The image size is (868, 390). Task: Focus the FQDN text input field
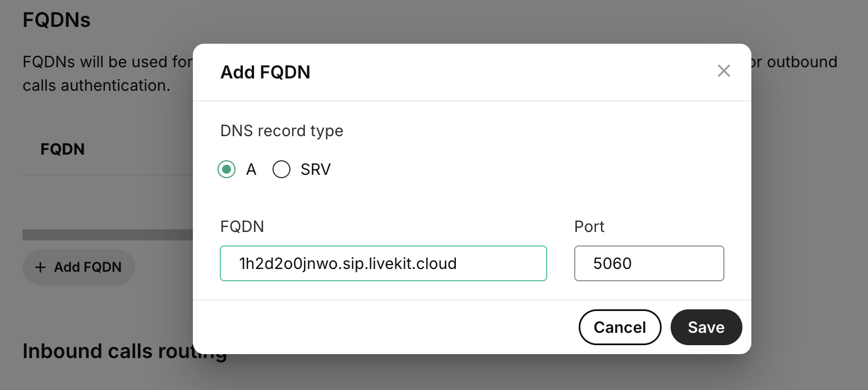(383, 263)
